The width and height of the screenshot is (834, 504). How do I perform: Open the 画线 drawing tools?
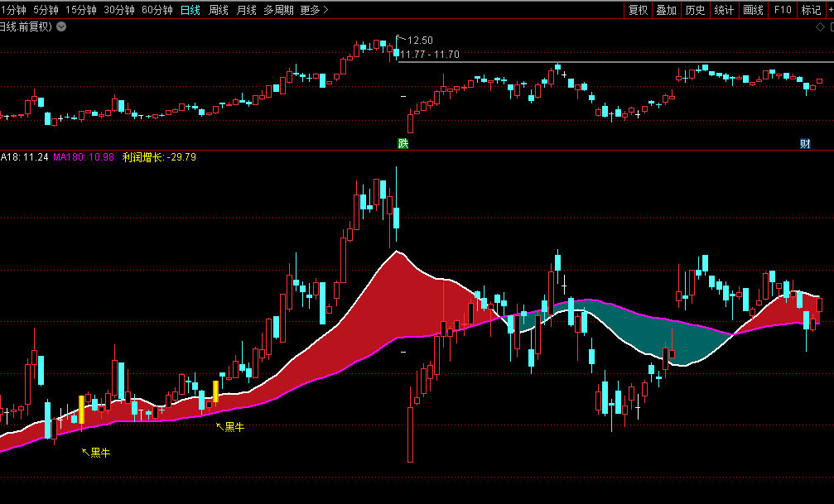[753, 10]
